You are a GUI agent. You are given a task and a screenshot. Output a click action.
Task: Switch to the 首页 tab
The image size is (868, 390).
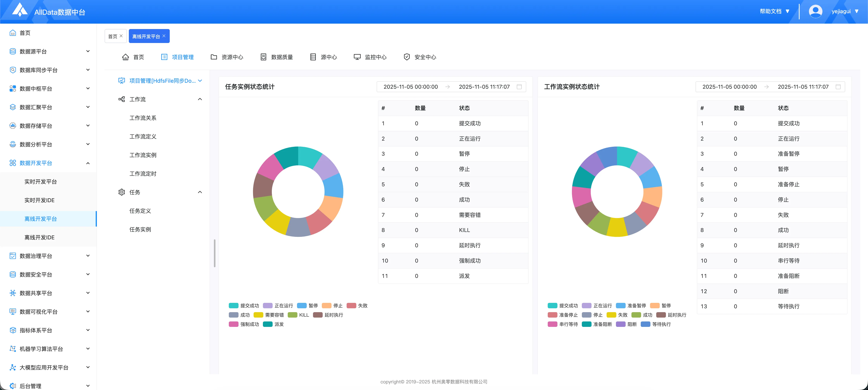coord(113,36)
